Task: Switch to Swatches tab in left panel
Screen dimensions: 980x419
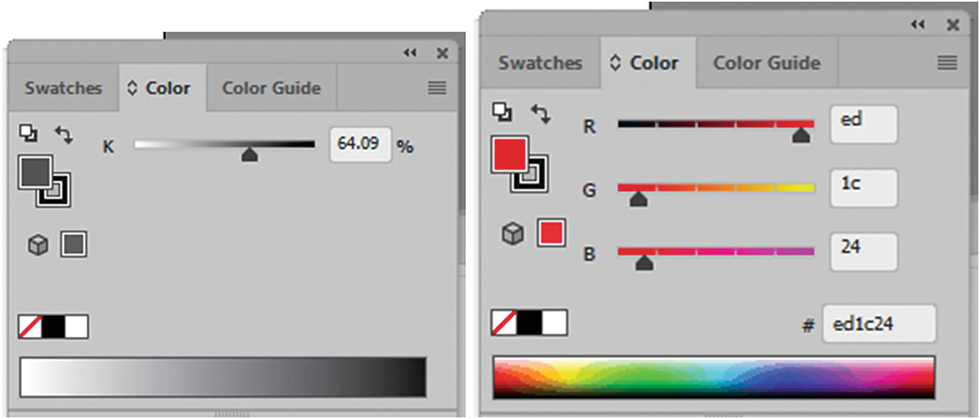Action: pyautogui.click(x=63, y=88)
